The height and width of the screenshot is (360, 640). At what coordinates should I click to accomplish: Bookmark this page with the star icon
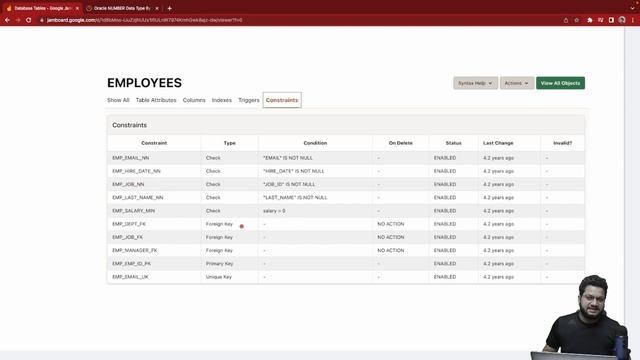(x=576, y=20)
